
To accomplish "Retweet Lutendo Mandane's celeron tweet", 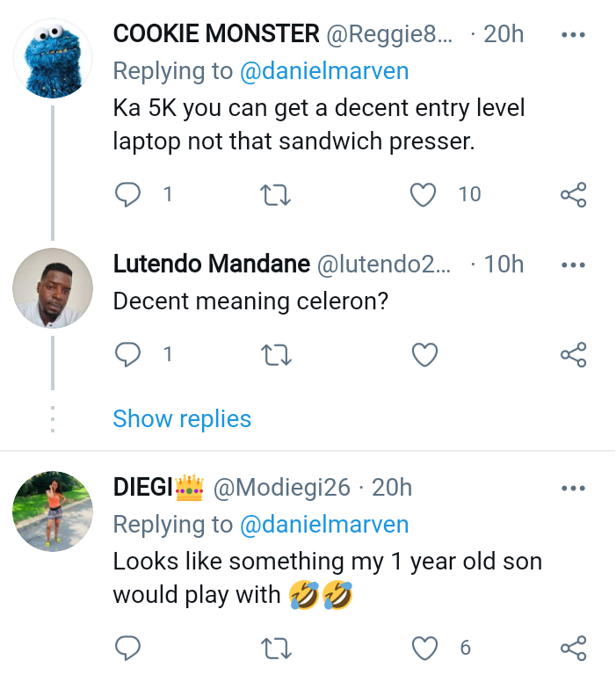I will click(277, 355).
